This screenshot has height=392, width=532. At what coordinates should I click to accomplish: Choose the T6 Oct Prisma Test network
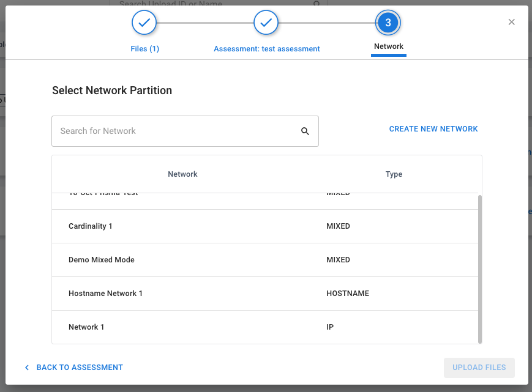point(182,193)
